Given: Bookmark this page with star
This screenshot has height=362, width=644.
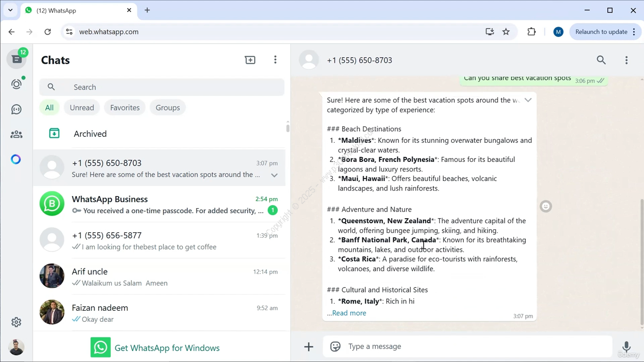Looking at the screenshot, I should click(506, 32).
